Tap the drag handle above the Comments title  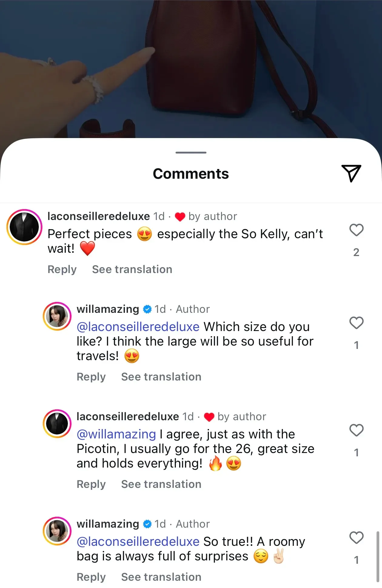191,152
